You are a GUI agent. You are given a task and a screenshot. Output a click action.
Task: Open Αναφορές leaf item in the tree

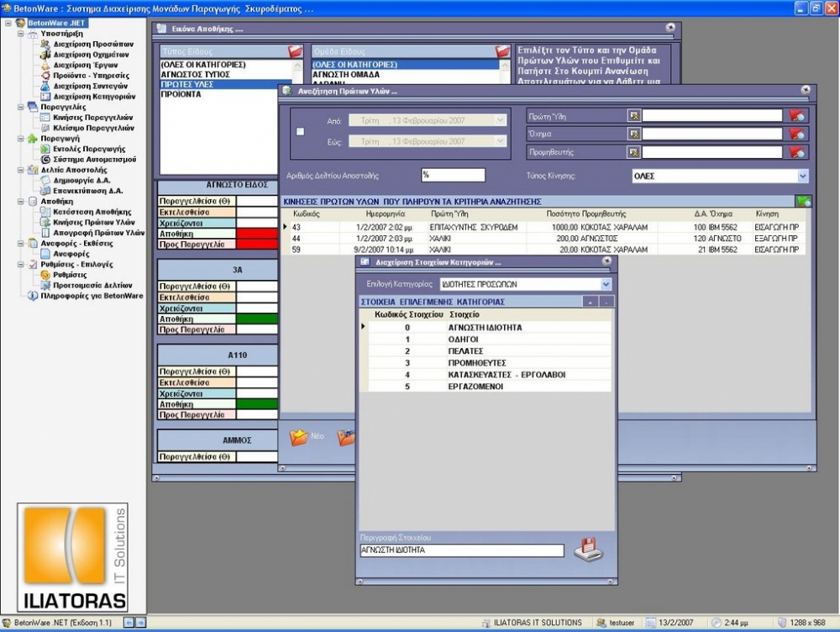point(71,254)
